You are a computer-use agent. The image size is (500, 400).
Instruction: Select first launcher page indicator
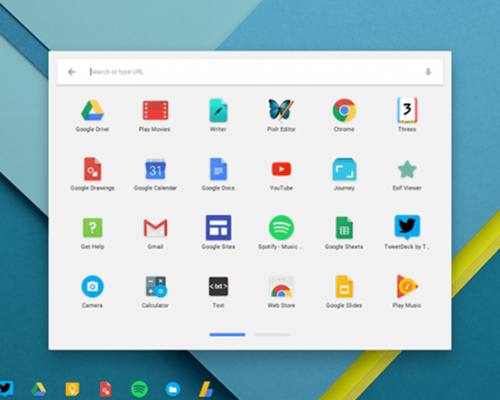227,334
